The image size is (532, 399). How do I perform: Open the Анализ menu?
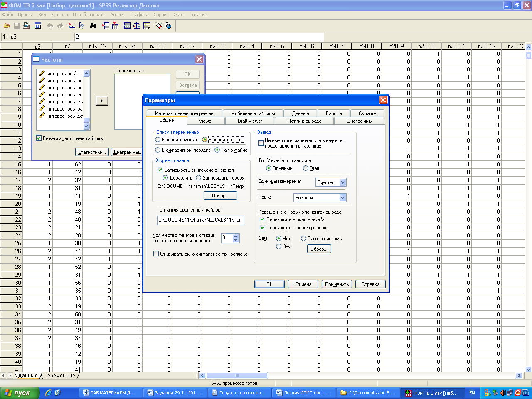[118, 15]
